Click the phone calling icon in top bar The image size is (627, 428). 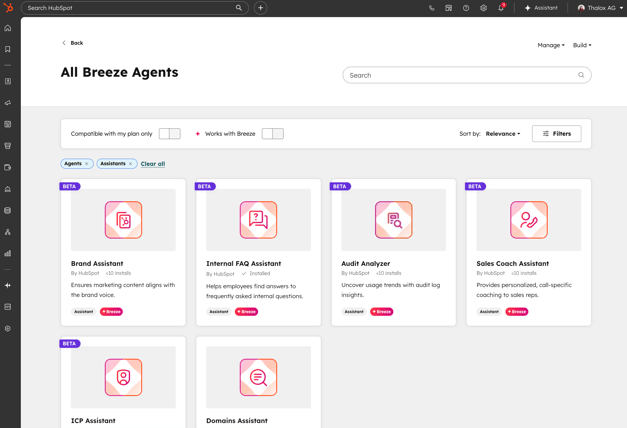pyautogui.click(x=431, y=8)
